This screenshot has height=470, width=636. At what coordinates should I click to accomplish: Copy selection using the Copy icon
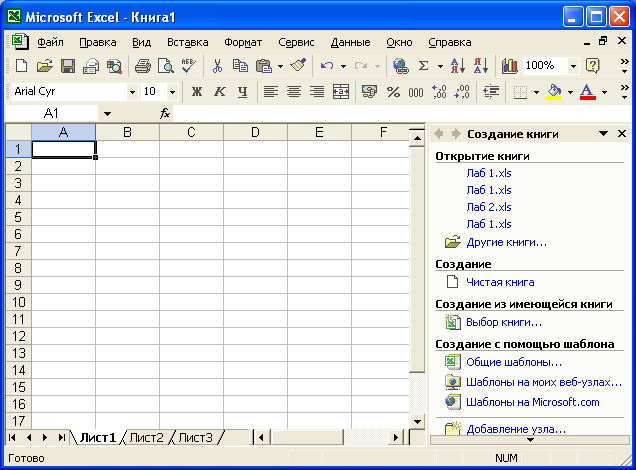[240, 65]
